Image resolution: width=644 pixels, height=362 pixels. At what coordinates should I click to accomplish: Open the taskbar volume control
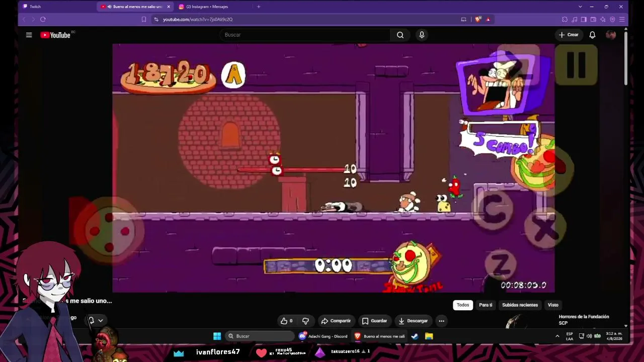589,336
